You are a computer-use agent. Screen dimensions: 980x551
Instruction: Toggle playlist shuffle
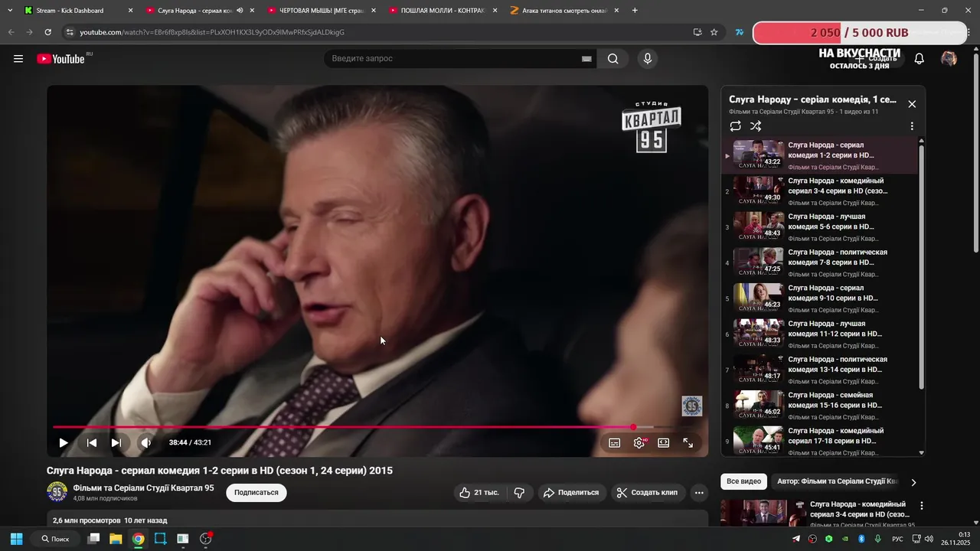(x=756, y=126)
